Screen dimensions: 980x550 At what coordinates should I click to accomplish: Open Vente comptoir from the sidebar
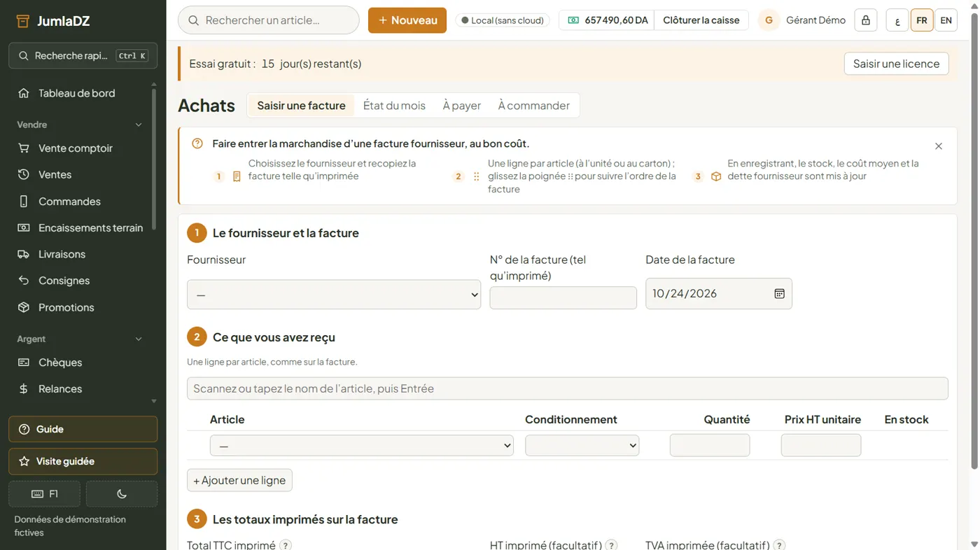coord(75,148)
